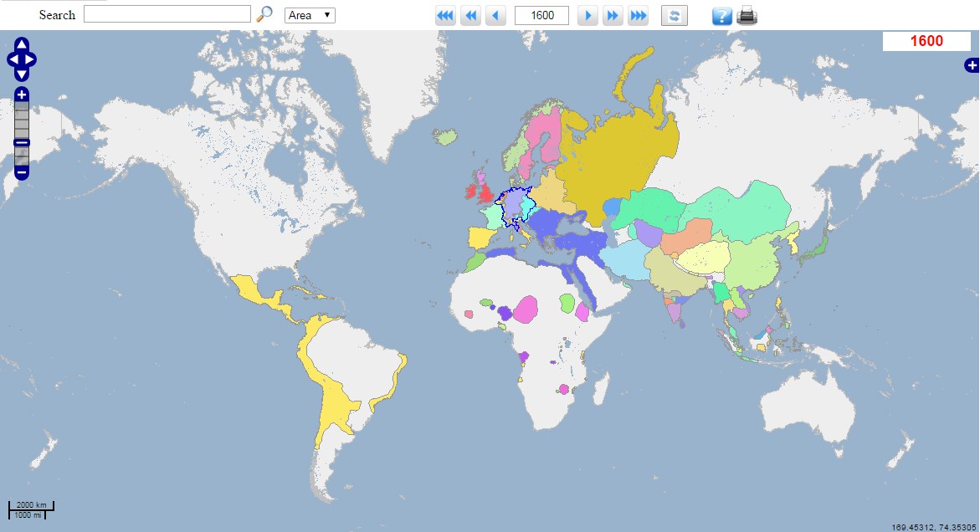Jump back with the triple-left arrow button
This screenshot has width=980, height=532.
445,16
